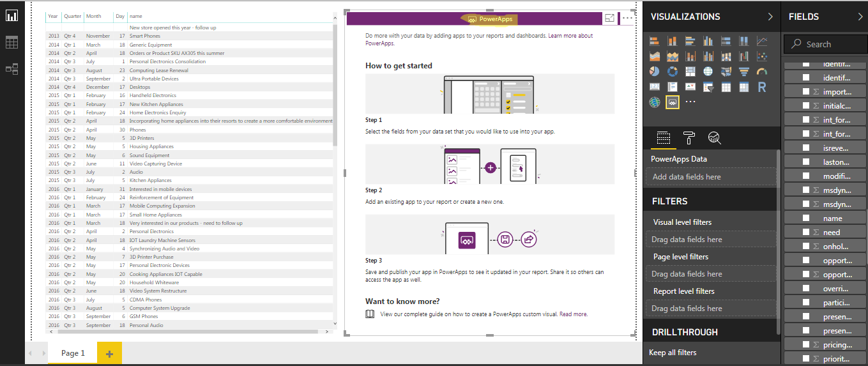The image size is (868, 366).
Task: Open PowerApps visual More options ellipsis
Action: pyautogui.click(x=627, y=19)
